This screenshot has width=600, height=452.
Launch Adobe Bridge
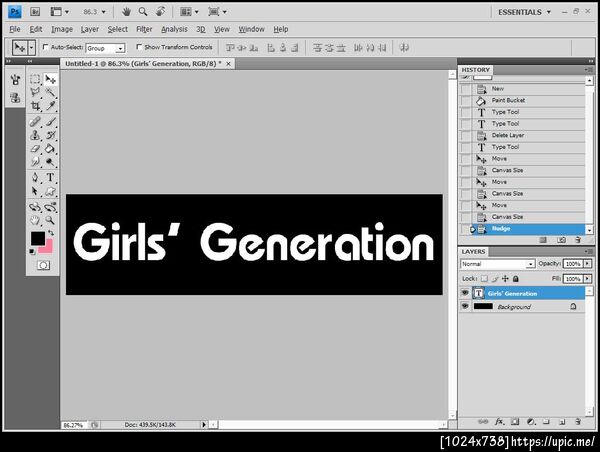point(35,12)
